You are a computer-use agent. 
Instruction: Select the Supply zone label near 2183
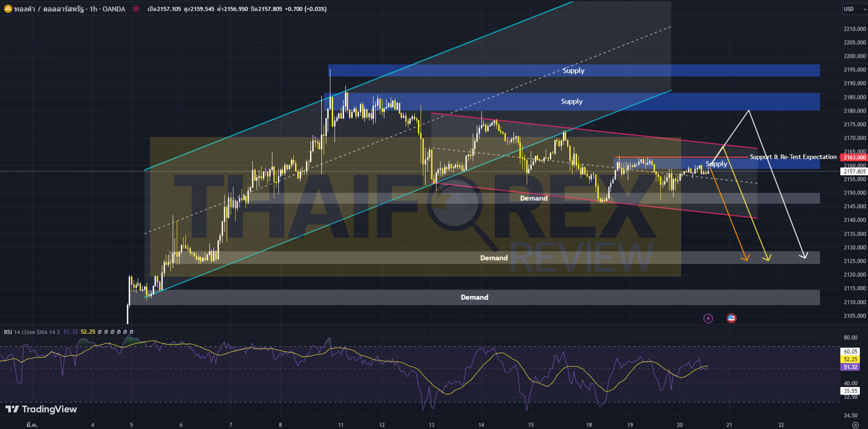point(572,101)
